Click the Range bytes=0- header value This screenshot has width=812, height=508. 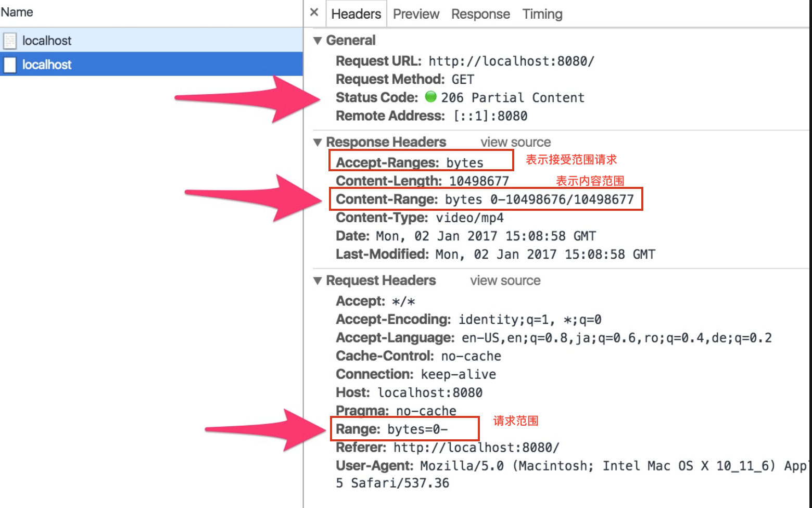click(417, 429)
